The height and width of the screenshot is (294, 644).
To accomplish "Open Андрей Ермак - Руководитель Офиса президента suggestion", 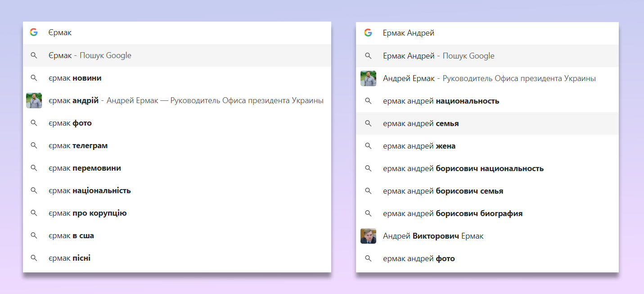I will (x=487, y=78).
